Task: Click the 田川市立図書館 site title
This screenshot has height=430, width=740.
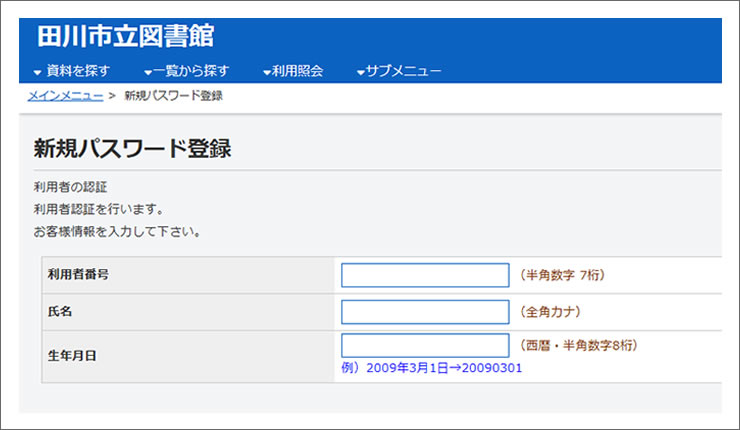Action: (126, 36)
